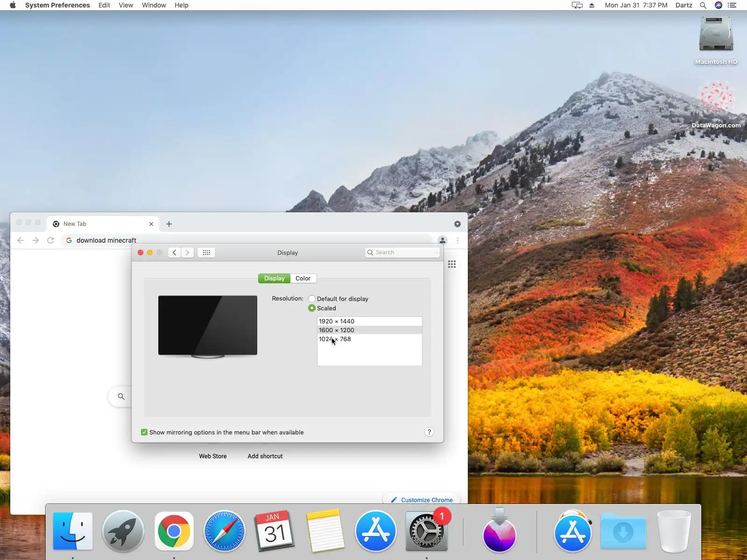Screen dimensions: 747x560
Task: Switch to the Display tab
Action: point(275,278)
